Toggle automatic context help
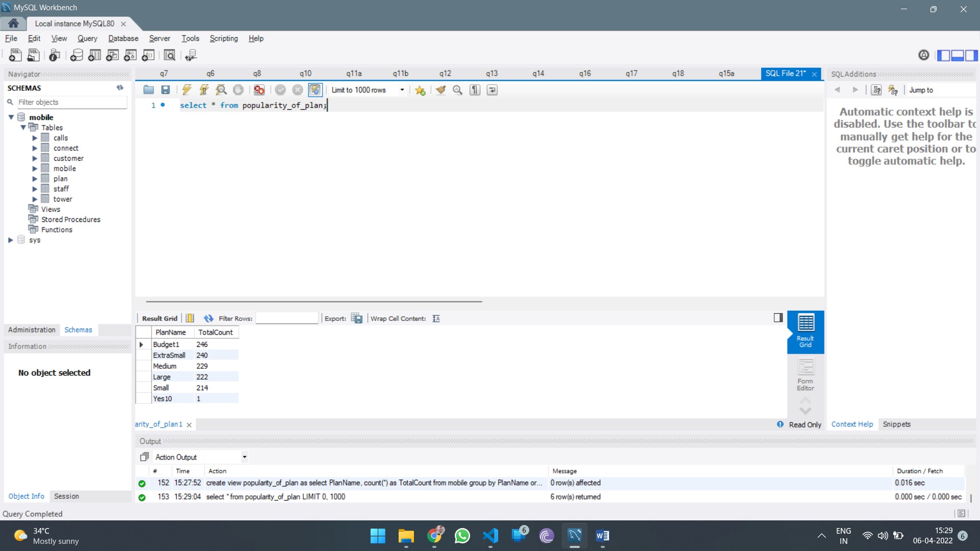The width and height of the screenshot is (980, 551). [x=893, y=90]
